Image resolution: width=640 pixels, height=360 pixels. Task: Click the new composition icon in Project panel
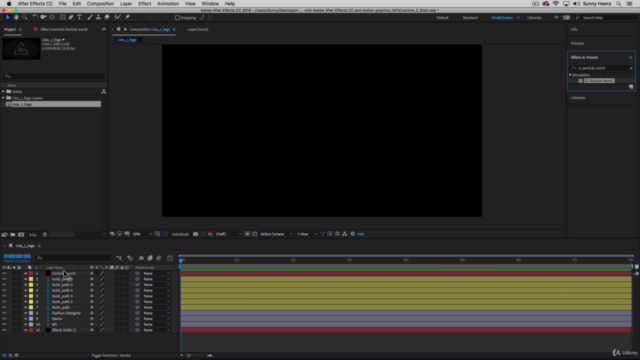[x=21, y=235]
